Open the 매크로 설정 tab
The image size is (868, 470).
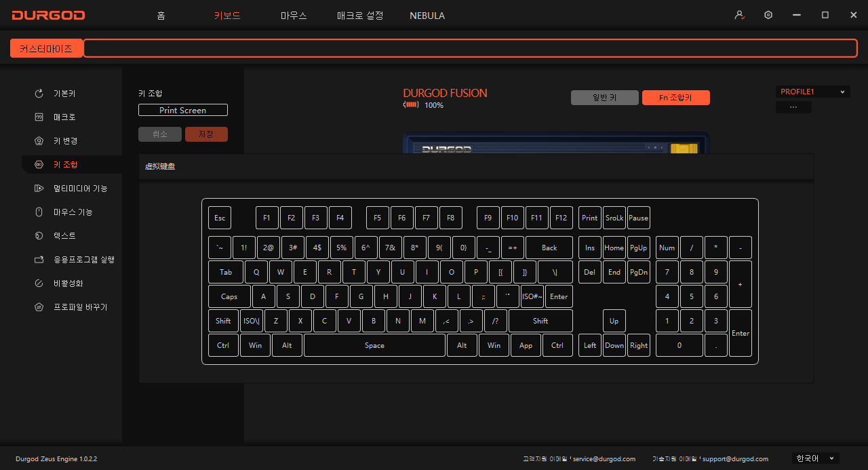(x=360, y=16)
